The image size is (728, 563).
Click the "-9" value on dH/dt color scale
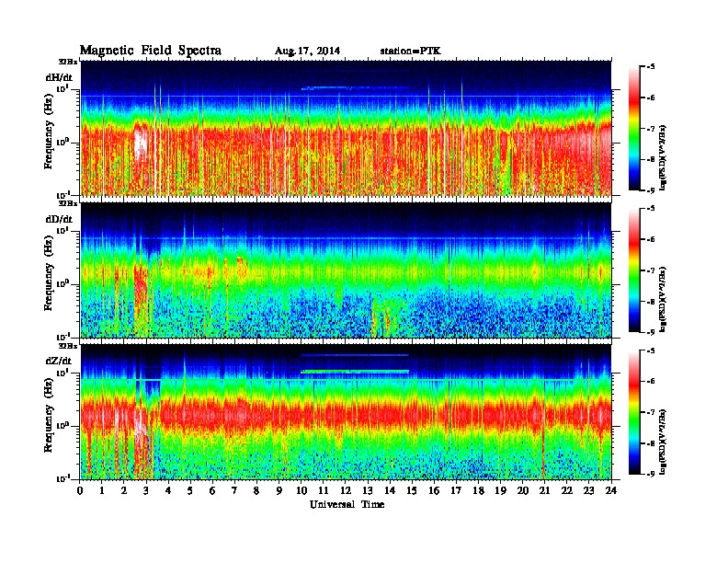click(x=651, y=190)
